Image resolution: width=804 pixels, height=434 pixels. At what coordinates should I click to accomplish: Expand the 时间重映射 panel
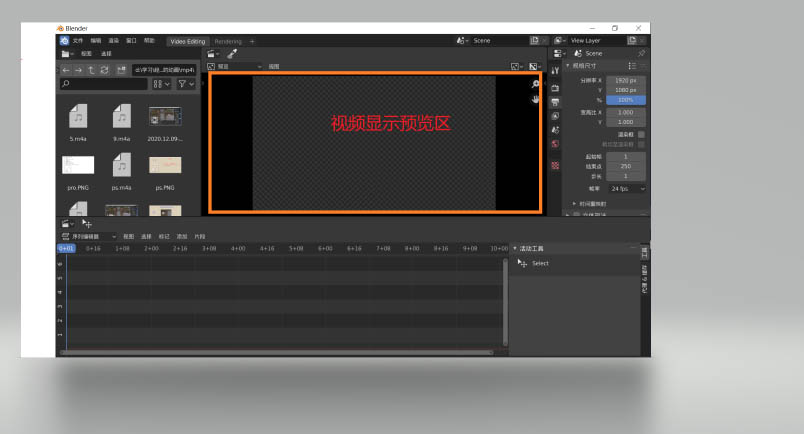pos(575,203)
